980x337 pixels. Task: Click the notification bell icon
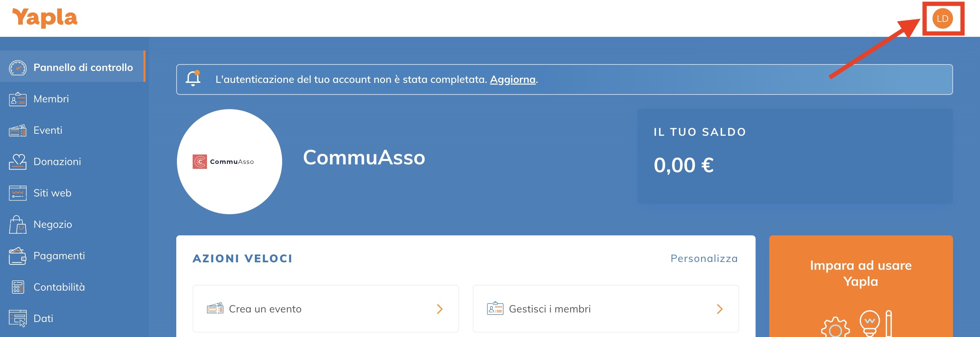(x=193, y=79)
